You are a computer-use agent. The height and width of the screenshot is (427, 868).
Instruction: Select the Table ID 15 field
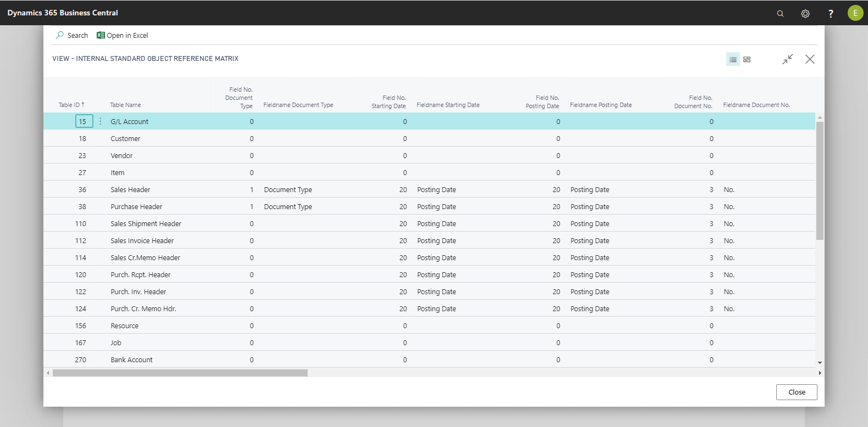pos(84,121)
